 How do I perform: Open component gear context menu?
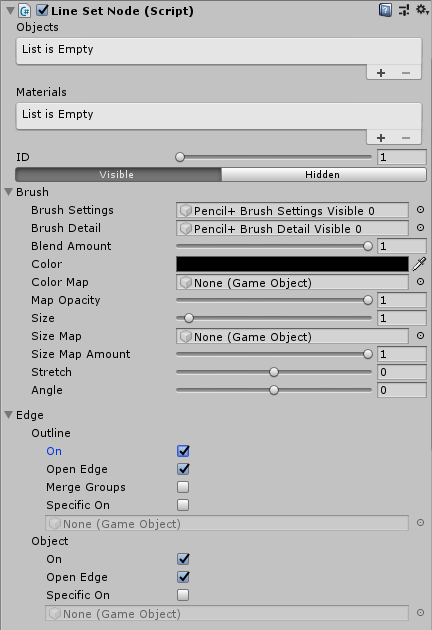[x=422, y=10]
